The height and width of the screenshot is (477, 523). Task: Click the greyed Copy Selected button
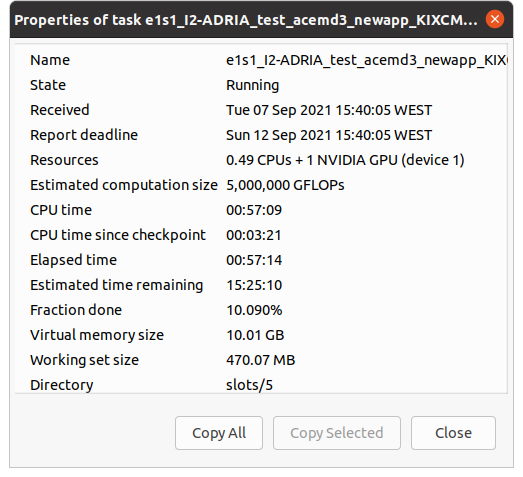coord(337,433)
